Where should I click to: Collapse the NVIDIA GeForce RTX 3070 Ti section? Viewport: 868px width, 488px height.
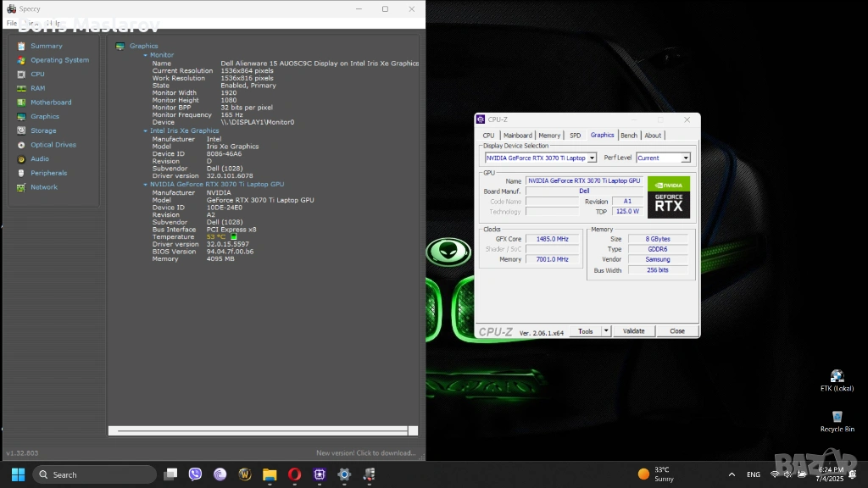[145, 184]
